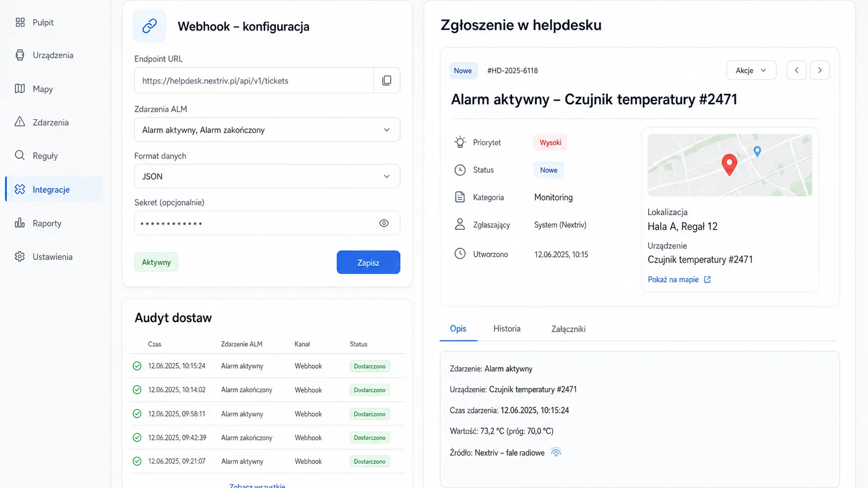The width and height of the screenshot is (868, 488).
Task: Open the Pulpit dashboard icon
Action: coord(20,22)
